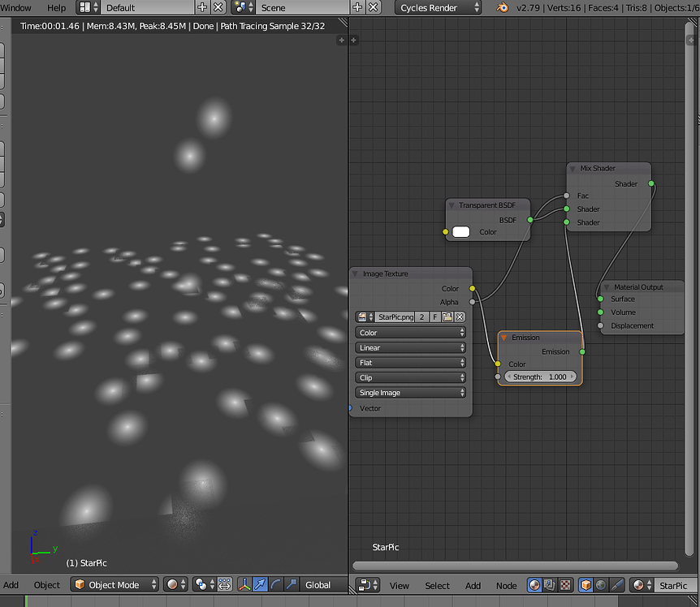Open image file folder icon
700x607 pixels.
447,317
